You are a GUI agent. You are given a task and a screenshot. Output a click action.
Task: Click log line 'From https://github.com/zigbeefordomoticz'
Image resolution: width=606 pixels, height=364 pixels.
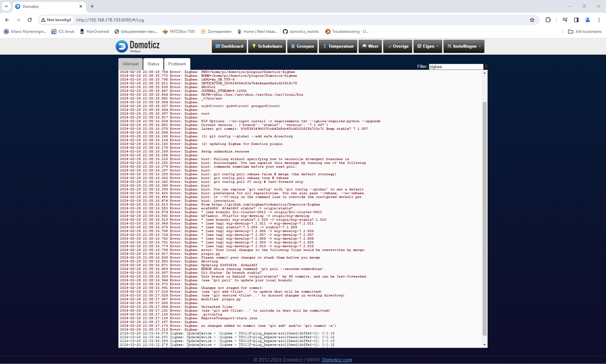[x=220, y=205]
